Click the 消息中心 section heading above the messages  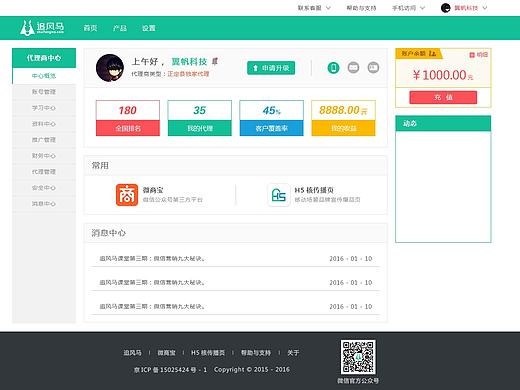click(109, 233)
